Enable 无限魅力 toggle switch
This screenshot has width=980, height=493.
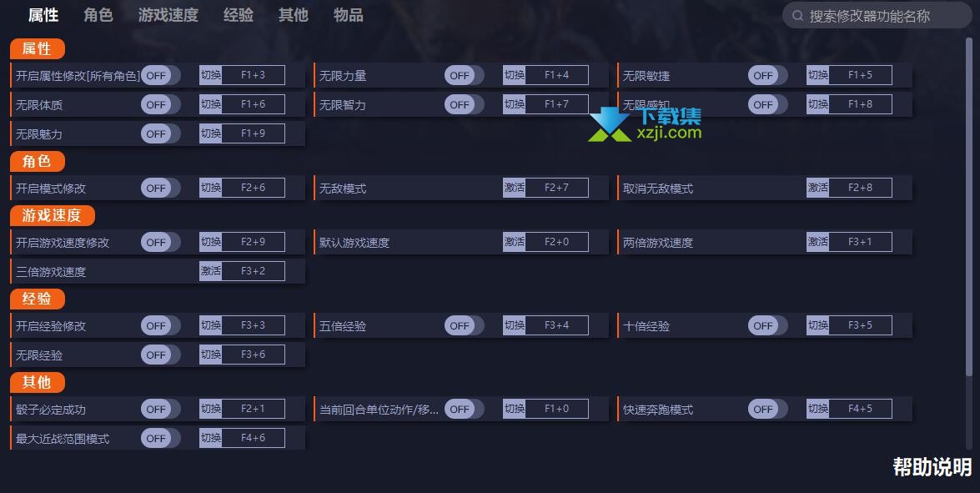pos(161,133)
